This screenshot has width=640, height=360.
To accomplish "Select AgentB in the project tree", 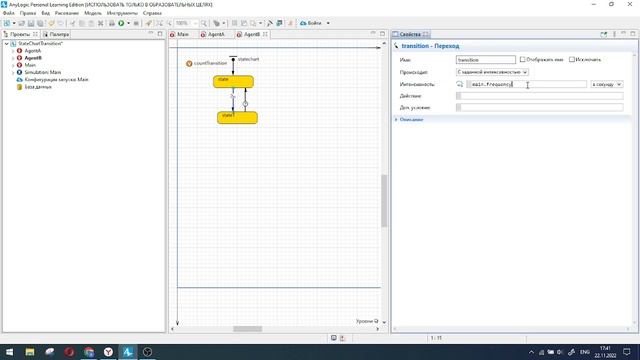I will 33,58.
